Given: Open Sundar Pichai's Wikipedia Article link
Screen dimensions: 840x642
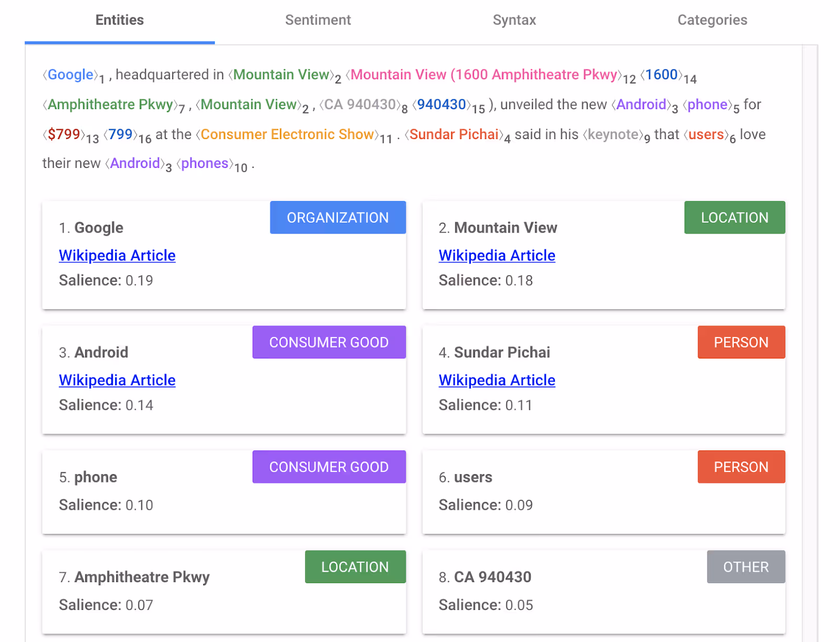Looking at the screenshot, I should (x=497, y=380).
